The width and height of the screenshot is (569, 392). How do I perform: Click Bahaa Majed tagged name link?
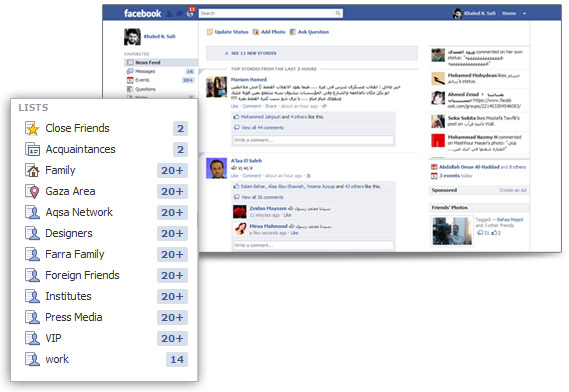click(510, 220)
